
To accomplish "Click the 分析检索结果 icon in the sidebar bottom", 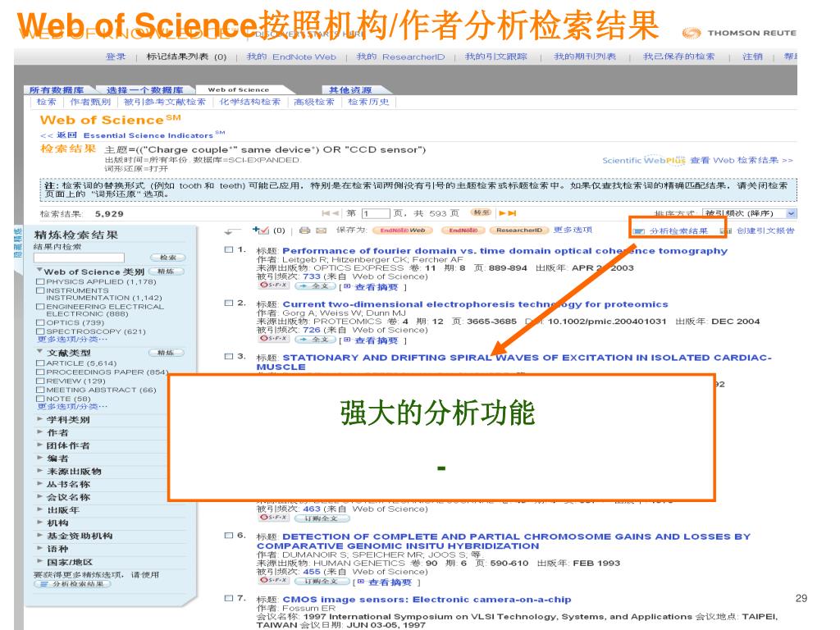I will point(44,584).
